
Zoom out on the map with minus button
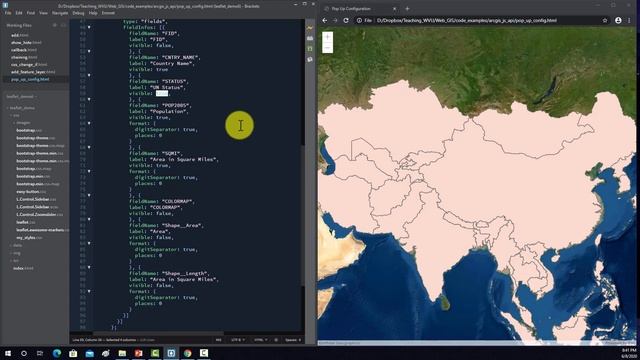pos(327,48)
